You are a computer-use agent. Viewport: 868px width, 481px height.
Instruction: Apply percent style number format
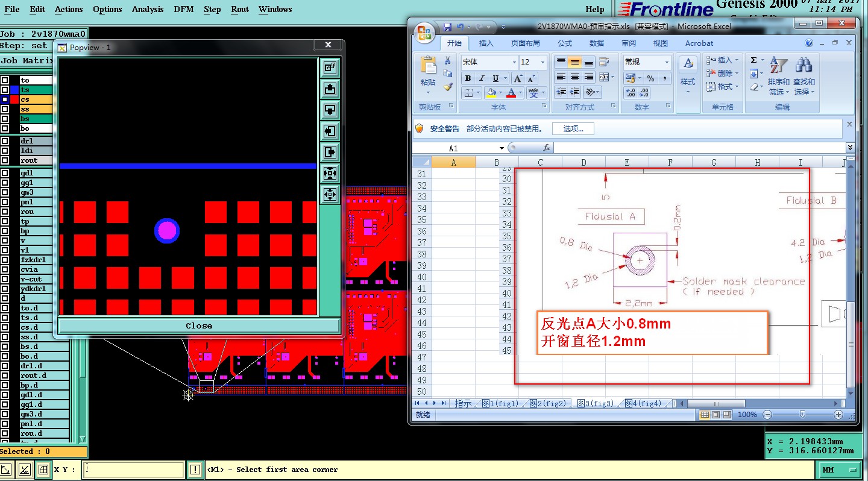click(x=650, y=78)
